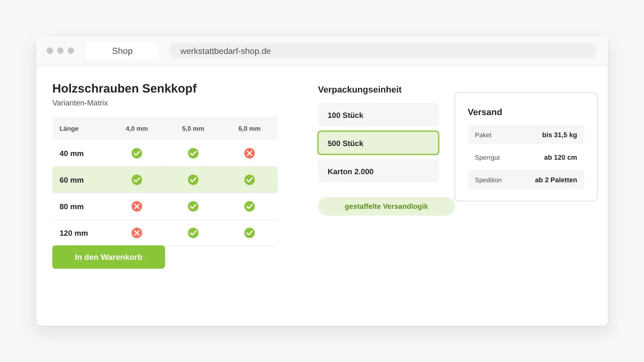Select the 500 Stück packaging option

point(378,143)
